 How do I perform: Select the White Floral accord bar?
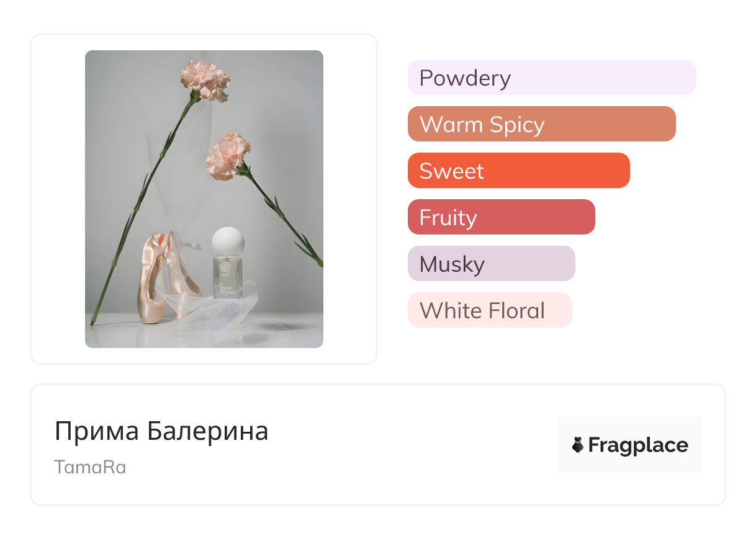point(489,310)
